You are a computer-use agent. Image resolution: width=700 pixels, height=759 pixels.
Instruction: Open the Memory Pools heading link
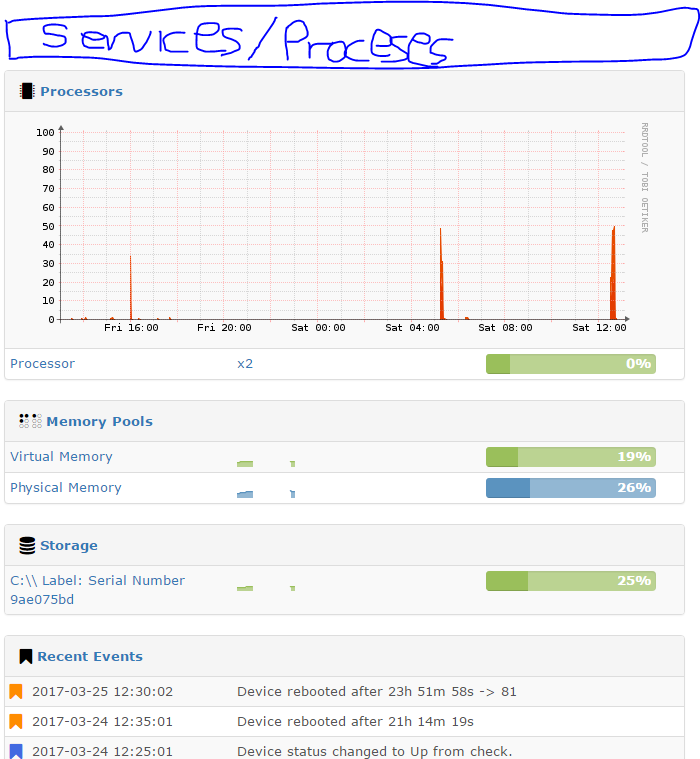click(99, 421)
